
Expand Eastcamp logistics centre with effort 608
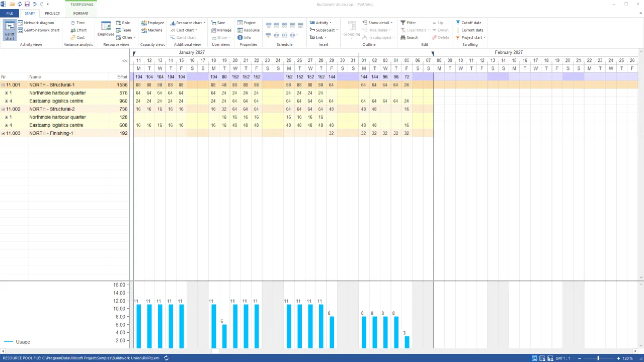tap(7, 125)
